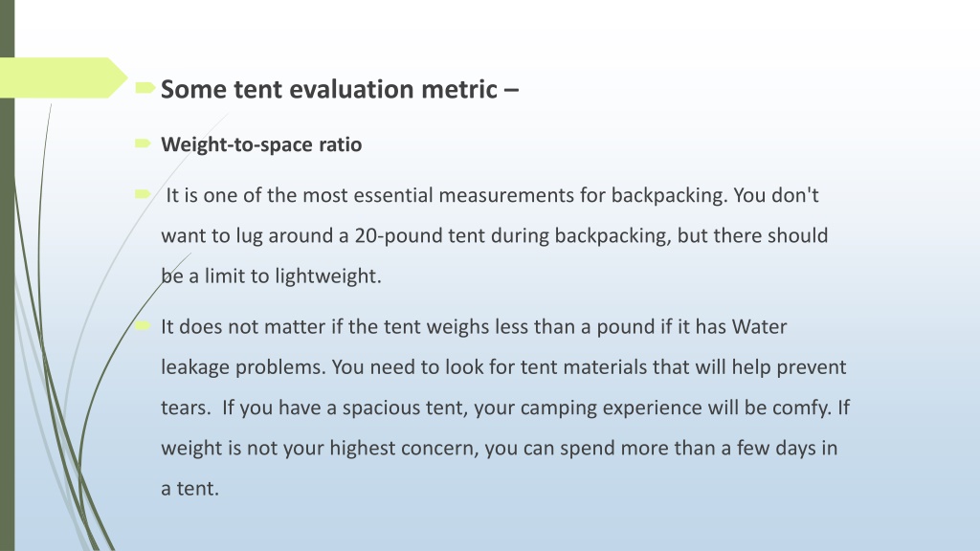Click on the text '20-pound tent'
Image resolution: width=980 pixels, height=551 pixels.
pyautogui.click(x=419, y=235)
